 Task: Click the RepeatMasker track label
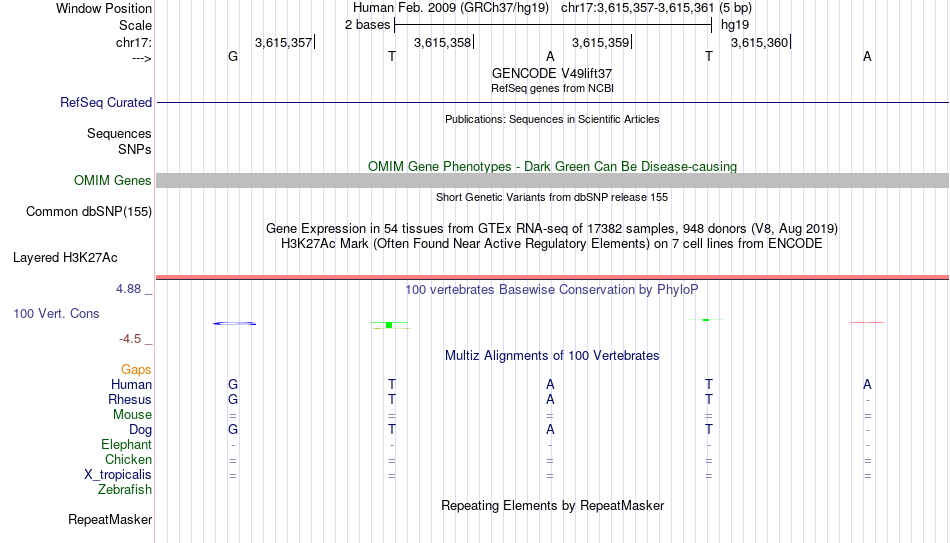(x=110, y=519)
